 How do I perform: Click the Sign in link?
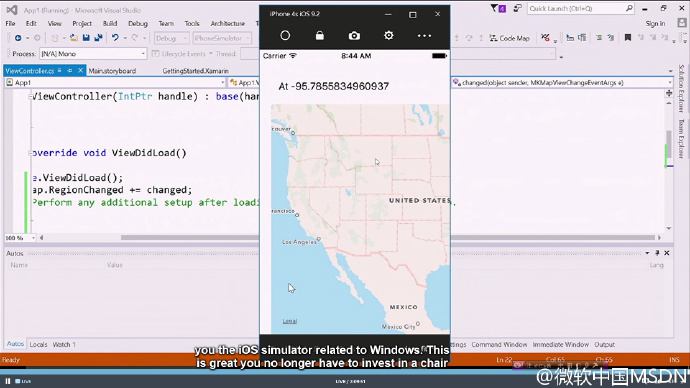point(655,23)
